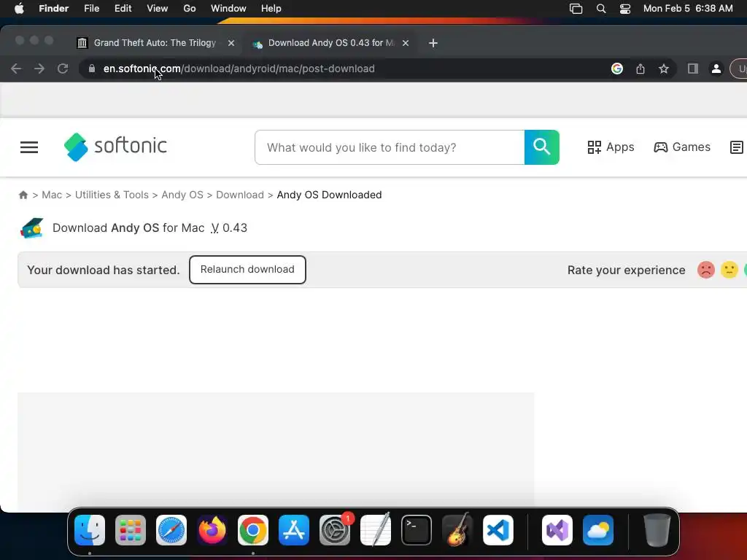
Task: Open Chrome from the Dock
Action: click(x=253, y=530)
